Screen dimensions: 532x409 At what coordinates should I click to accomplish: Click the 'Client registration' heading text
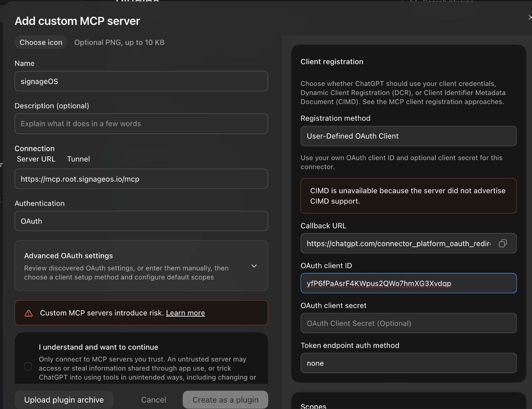[332, 61]
